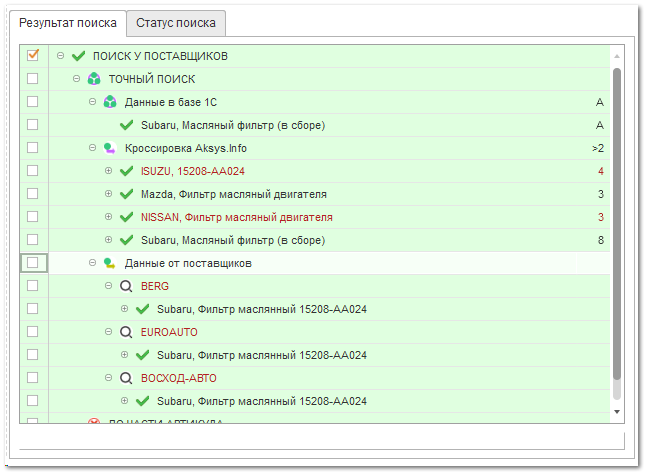Collapse the Кроссировка Aksys.Info node
The image size is (647, 475).
pos(92,148)
